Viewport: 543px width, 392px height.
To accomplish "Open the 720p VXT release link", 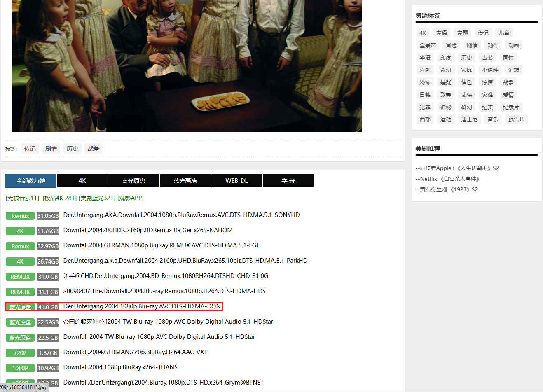I will point(135,352).
